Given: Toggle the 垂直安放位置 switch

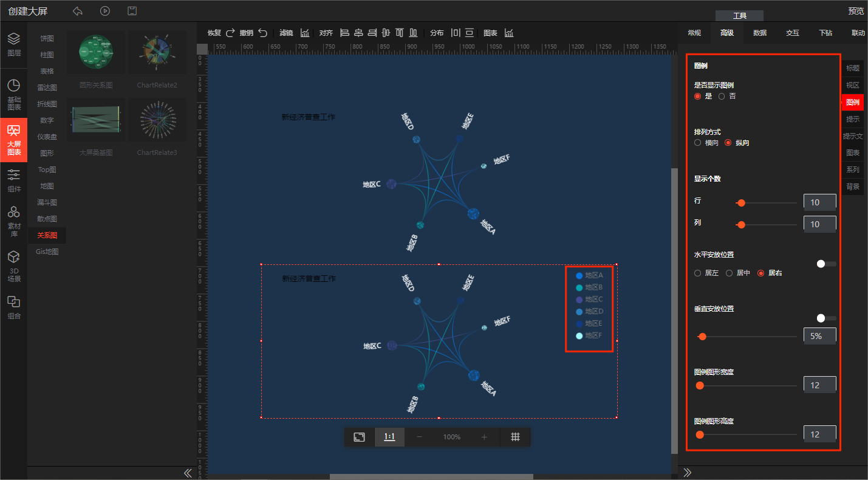Looking at the screenshot, I should tap(825, 318).
